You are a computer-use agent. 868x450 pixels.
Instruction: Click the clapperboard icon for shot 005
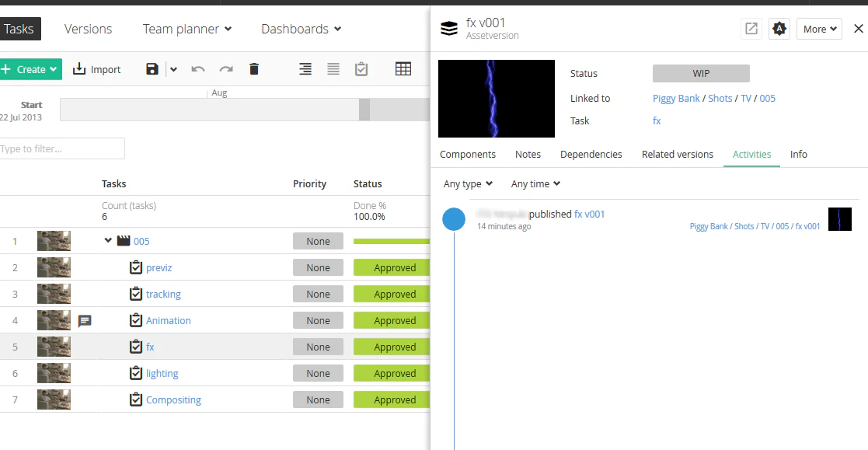pyautogui.click(x=124, y=241)
